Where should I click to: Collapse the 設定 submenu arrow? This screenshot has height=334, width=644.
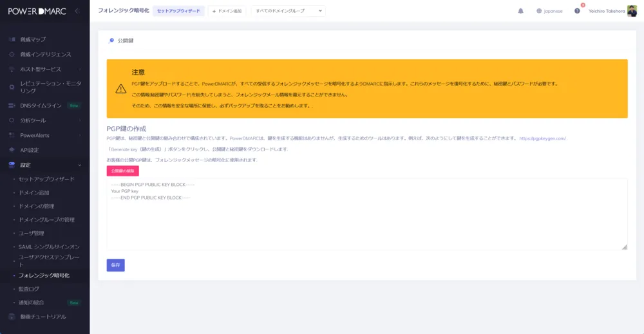80,165
